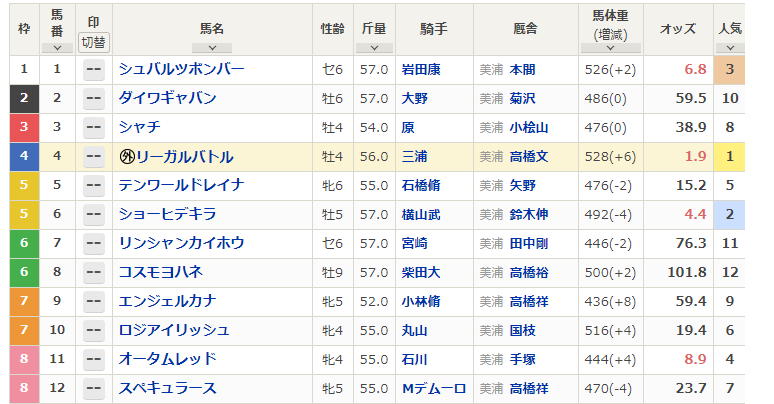This screenshot has height=404, width=774.
Task: Sort by horse number dropdown arrow
Action: 57,48
